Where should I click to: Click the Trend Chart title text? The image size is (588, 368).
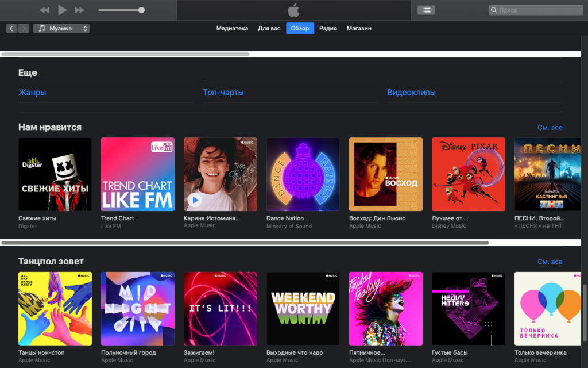point(117,218)
